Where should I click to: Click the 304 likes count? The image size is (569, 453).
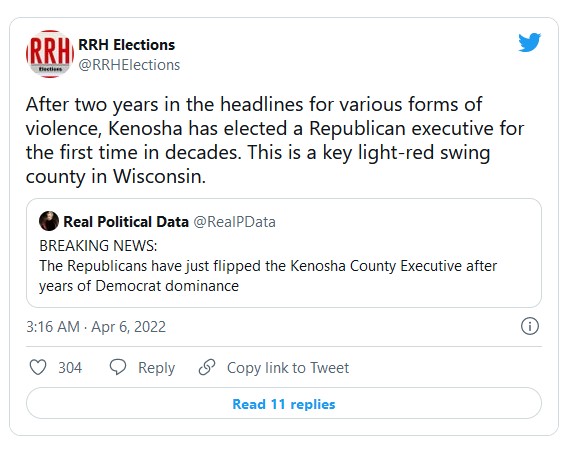coord(70,367)
